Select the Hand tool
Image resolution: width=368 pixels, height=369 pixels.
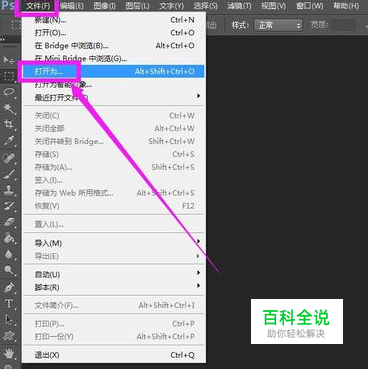pyautogui.click(x=9, y=353)
